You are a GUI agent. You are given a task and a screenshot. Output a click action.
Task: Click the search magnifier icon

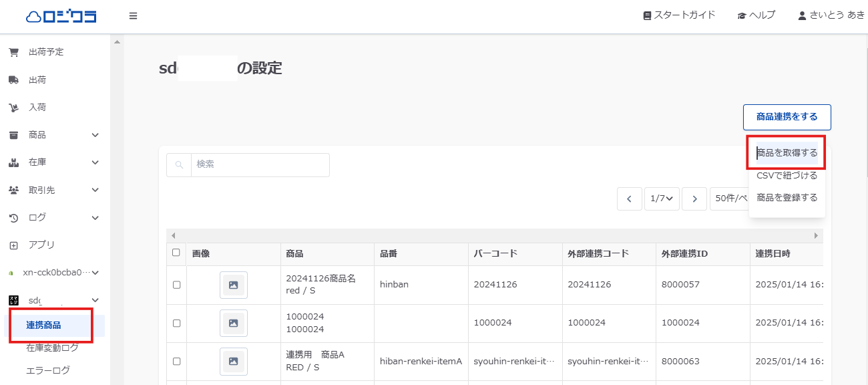click(179, 164)
